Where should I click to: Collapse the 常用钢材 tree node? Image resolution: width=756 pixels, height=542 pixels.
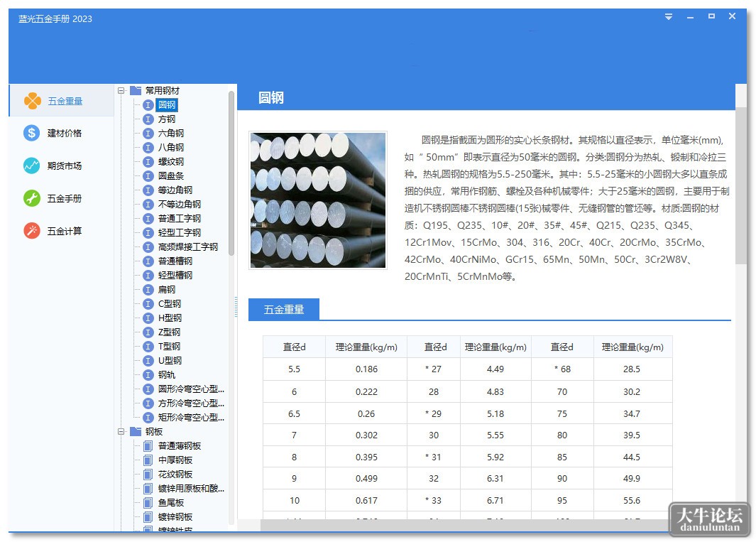[121, 91]
